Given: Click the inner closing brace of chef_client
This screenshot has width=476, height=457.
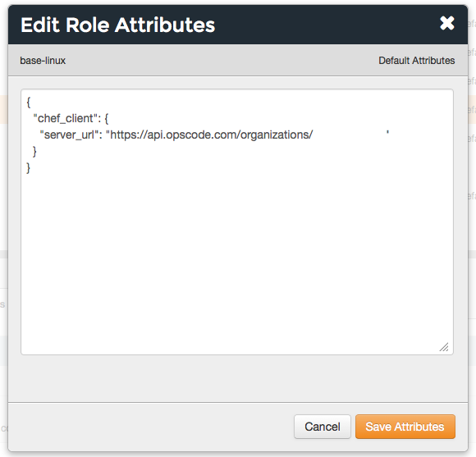Looking at the screenshot, I should (x=35, y=151).
